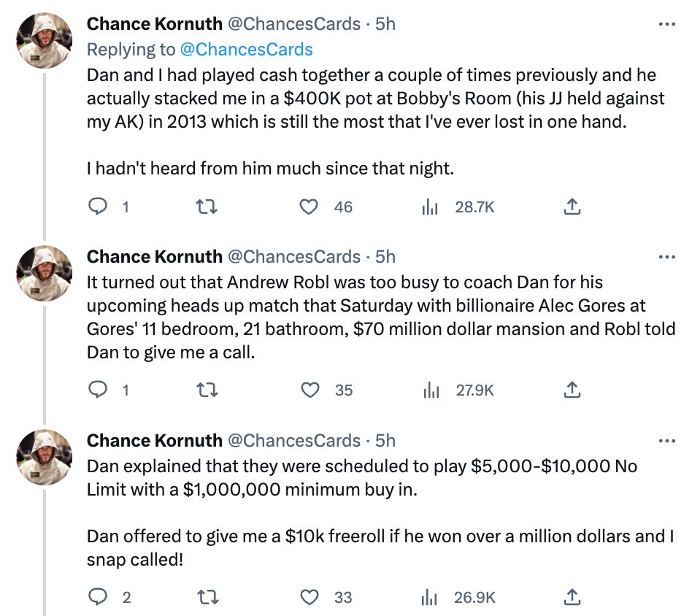Viewport: 692px width, 616px height.
Task: Like the tweet with 35 likes
Action: pos(311,390)
